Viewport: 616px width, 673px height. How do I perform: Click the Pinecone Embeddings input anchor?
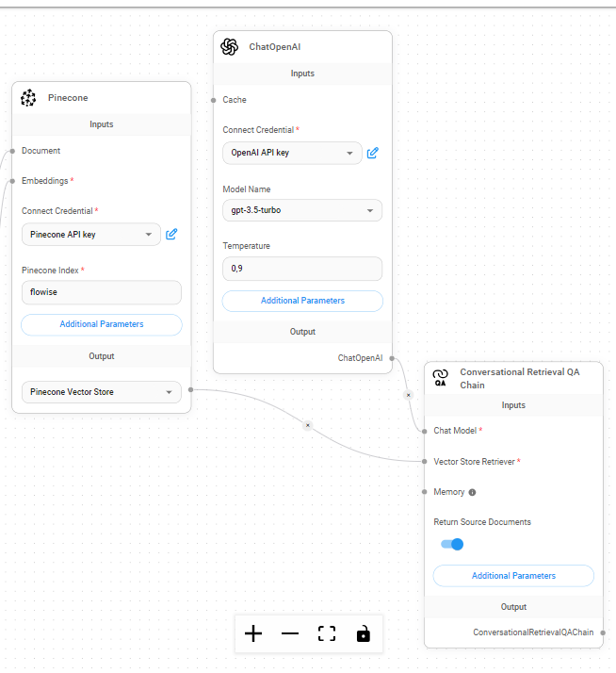click(12, 181)
